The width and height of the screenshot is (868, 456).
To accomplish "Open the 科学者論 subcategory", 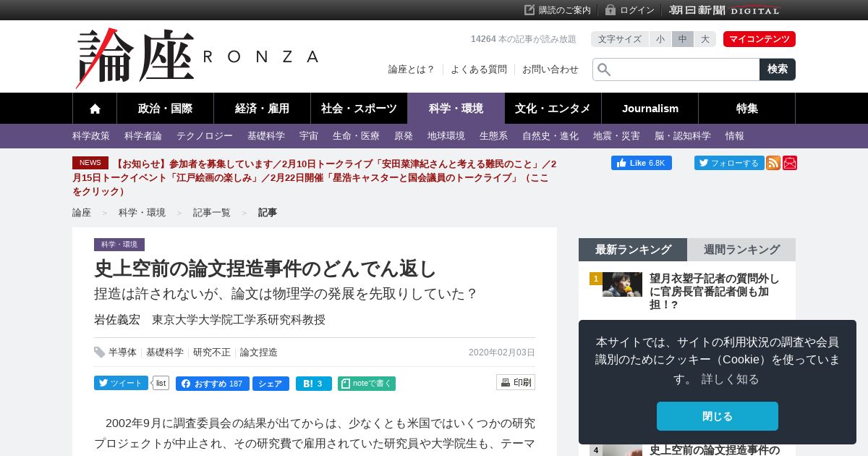I will coord(143,136).
